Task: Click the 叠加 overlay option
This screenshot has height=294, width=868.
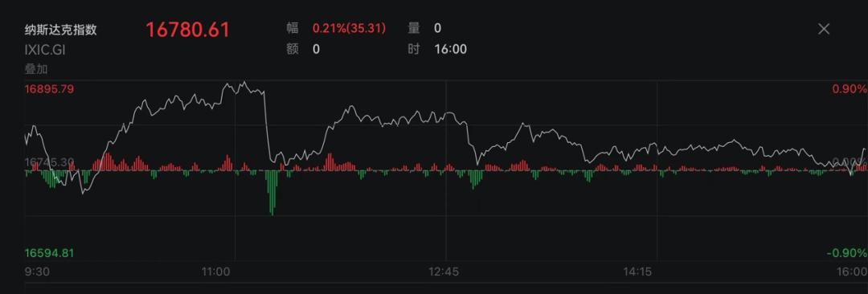Action: [36, 69]
